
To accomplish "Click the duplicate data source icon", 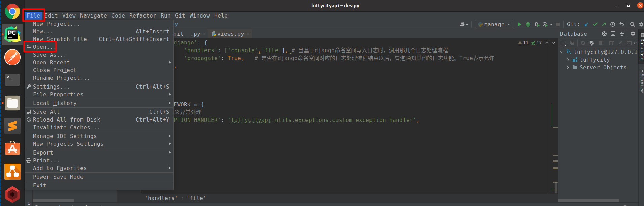I will [x=572, y=43].
